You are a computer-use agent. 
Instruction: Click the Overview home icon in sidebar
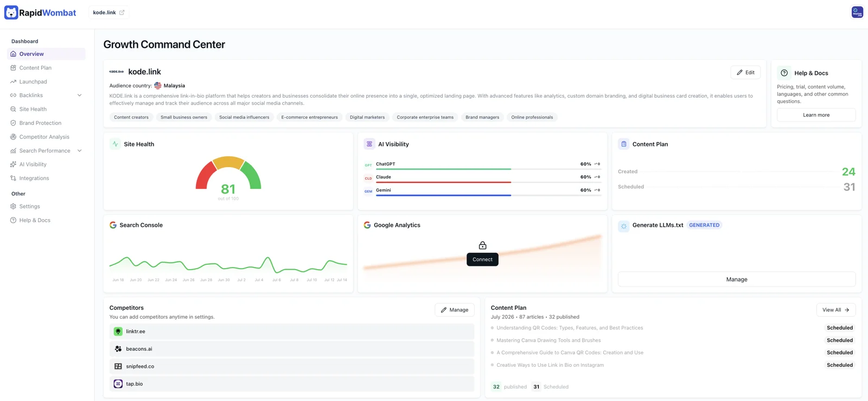tap(13, 54)
